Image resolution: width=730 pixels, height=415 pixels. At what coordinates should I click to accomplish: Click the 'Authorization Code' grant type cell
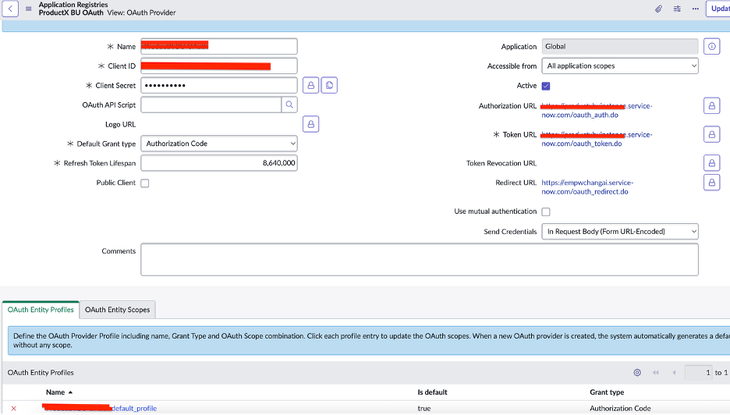coord(620,408)
